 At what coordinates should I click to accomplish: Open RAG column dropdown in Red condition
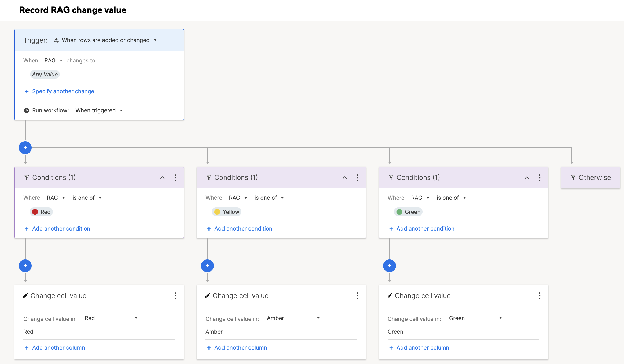(x=56, y=198)
